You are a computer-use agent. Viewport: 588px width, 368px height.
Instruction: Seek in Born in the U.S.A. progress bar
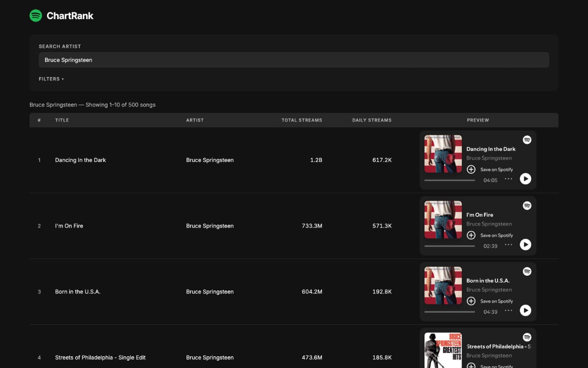450,312
